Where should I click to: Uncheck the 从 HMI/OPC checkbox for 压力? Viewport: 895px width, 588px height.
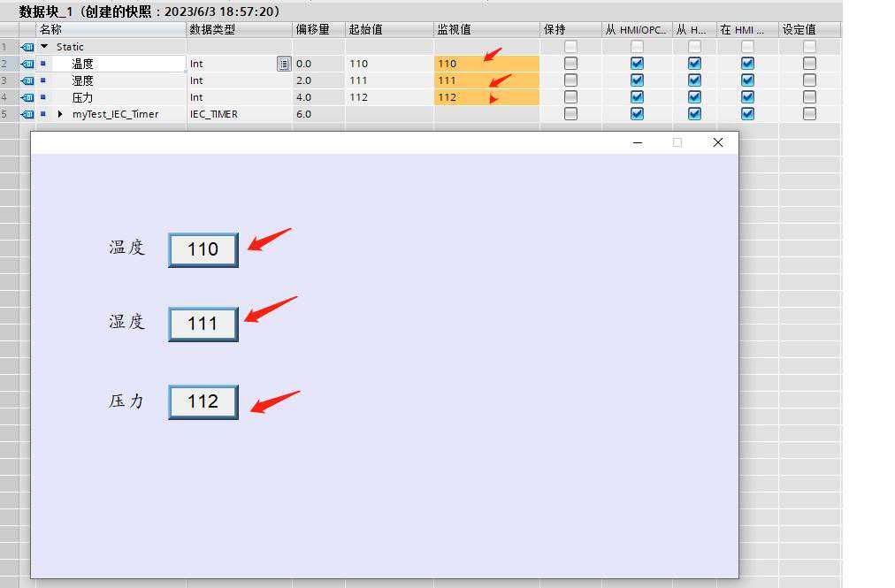637,97
